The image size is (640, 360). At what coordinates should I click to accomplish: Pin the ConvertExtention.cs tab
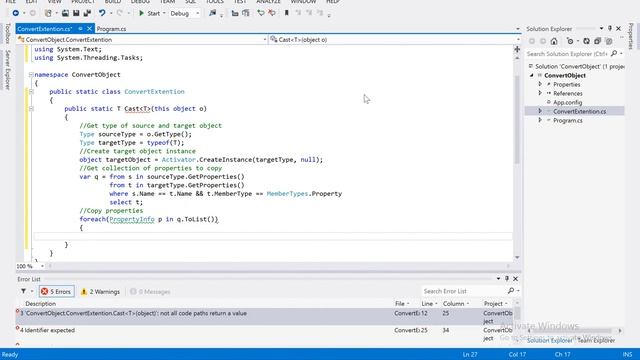pyautogui.click(x=80, y=29)
